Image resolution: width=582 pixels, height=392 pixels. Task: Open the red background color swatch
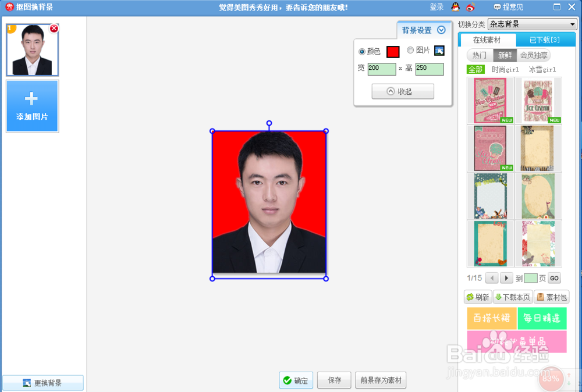[393, 52]
